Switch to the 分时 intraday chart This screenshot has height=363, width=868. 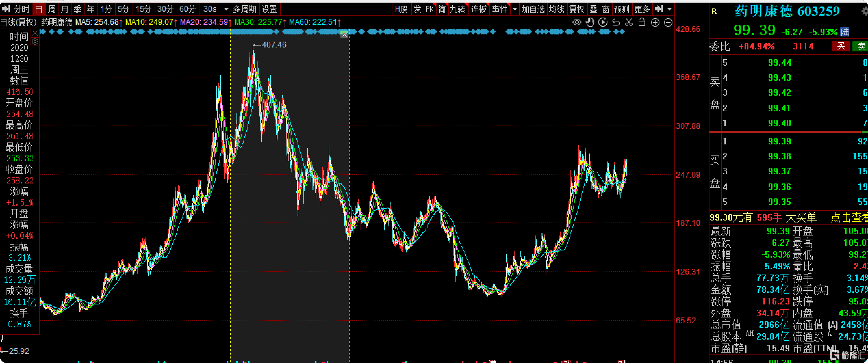click(x=22, y=9)
